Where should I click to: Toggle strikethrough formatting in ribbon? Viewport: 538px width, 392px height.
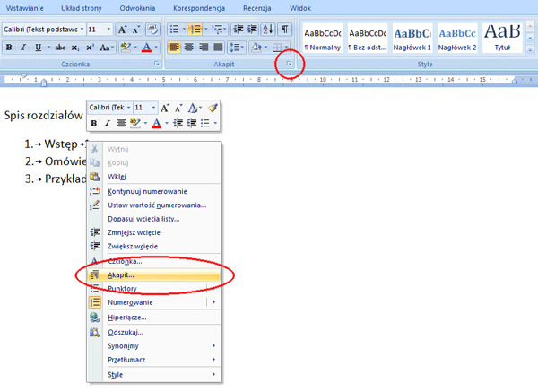60,47
